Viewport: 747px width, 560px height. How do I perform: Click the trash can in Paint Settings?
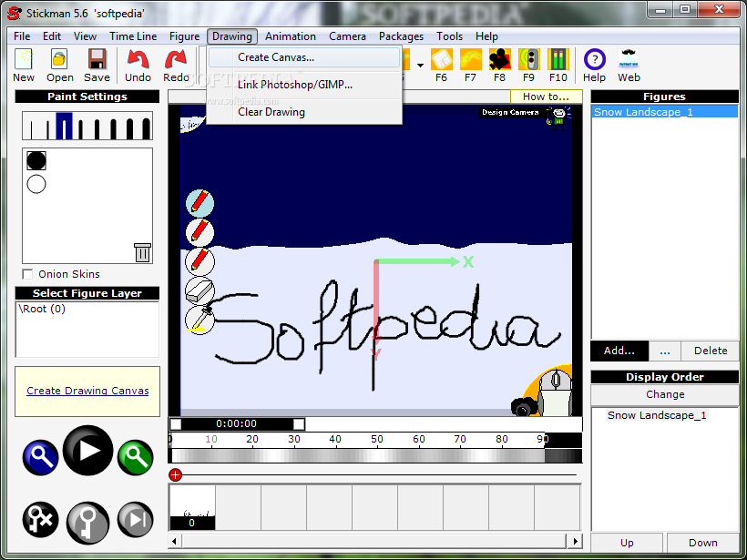[x=142, y=252]
